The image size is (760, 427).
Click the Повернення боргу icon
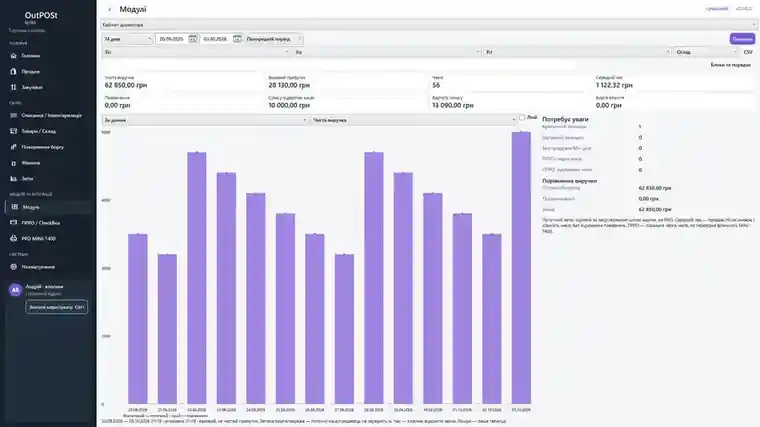14,147
